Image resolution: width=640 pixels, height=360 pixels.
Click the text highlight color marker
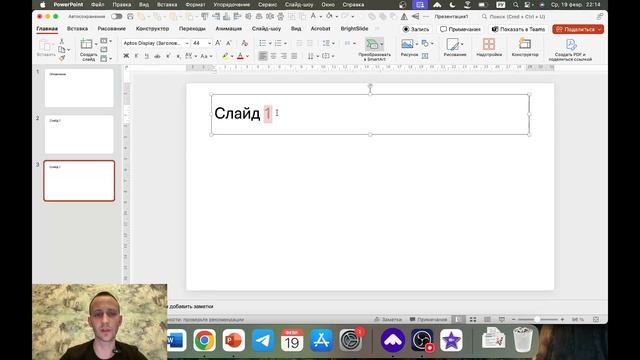(225, 56)
